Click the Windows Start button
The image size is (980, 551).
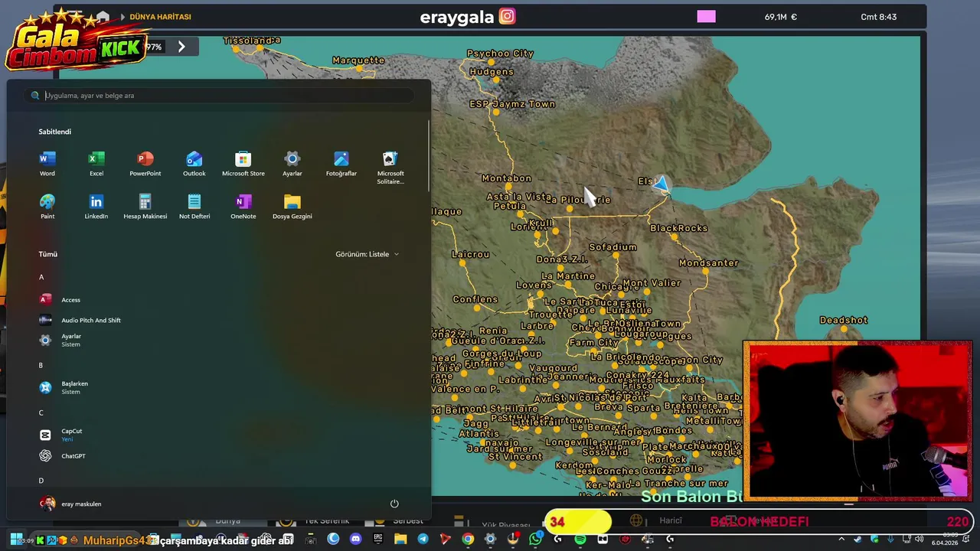click(x=15, y=539)
